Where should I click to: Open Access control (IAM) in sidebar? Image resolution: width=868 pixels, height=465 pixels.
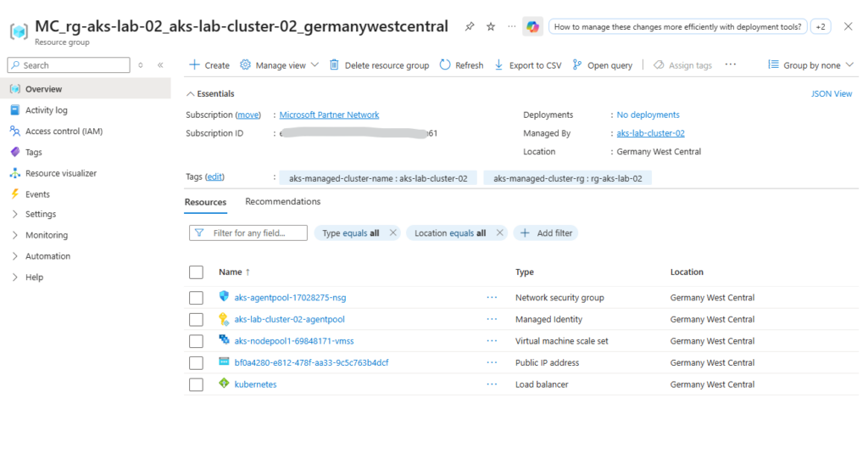click(x=64, y=132)
